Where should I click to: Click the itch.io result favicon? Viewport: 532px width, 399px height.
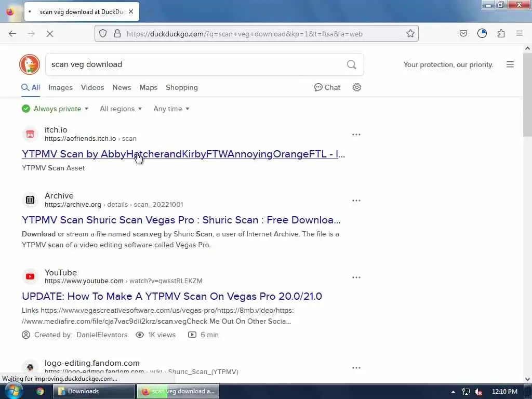(30, 134)
